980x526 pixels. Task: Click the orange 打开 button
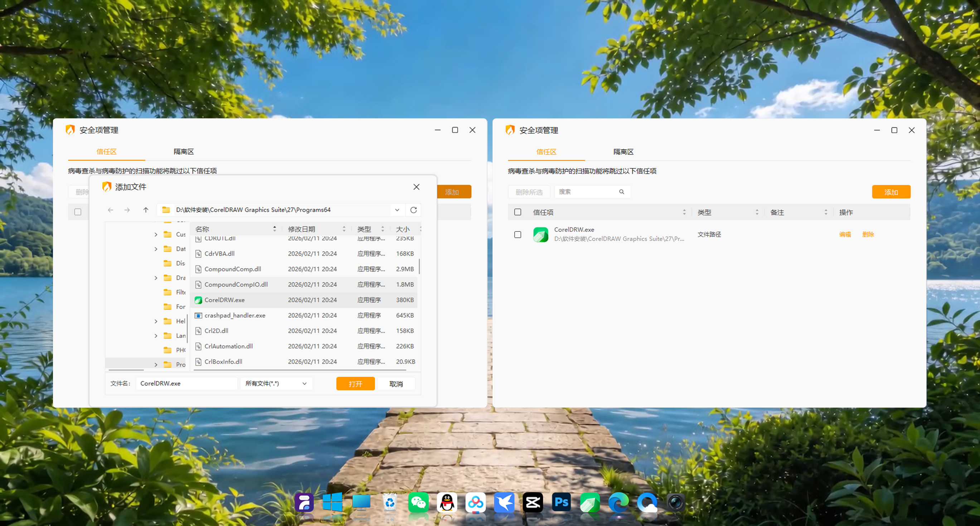tap(355, 384)
